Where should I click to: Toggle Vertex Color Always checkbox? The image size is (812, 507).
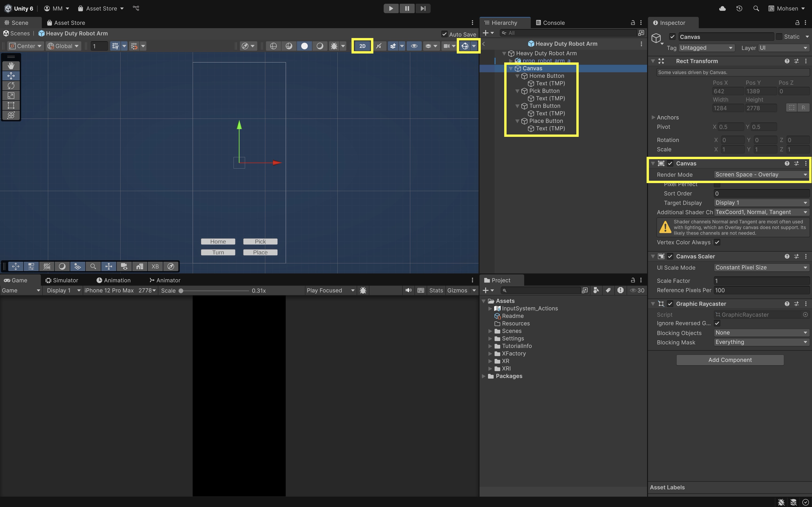(717, 242)
